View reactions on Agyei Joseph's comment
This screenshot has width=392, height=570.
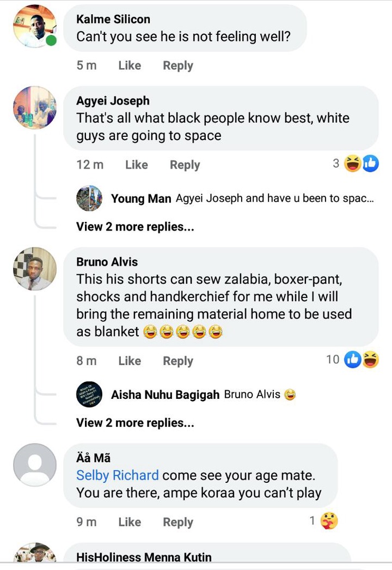356,163
